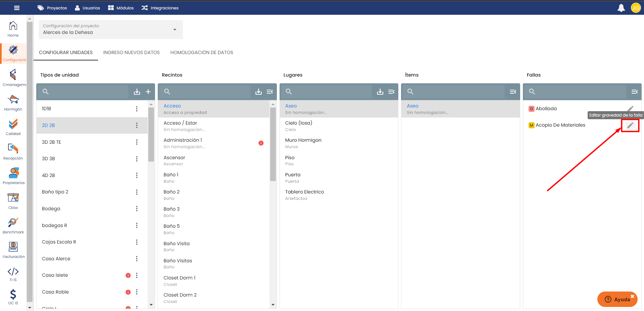Open the Calidad sidebar icon
This screenshot has height=311, width=644.
[x=13, y=127]
